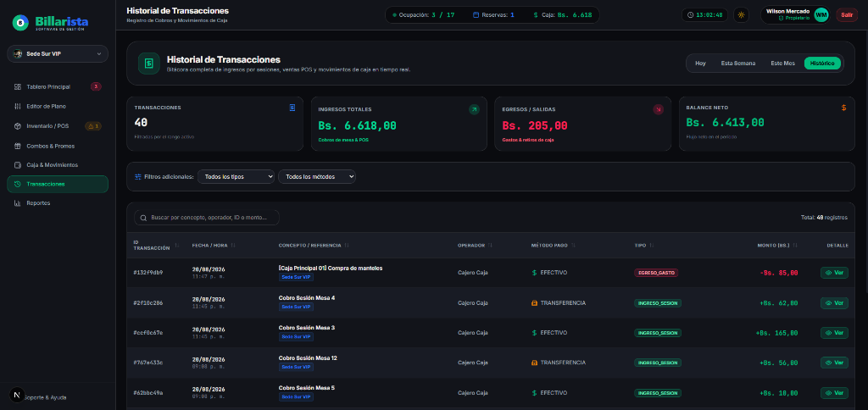This screenshot has height=410, width=868.
Task: Click the Filtros adicionales sliders icon
Action: [x=138, y=177]
